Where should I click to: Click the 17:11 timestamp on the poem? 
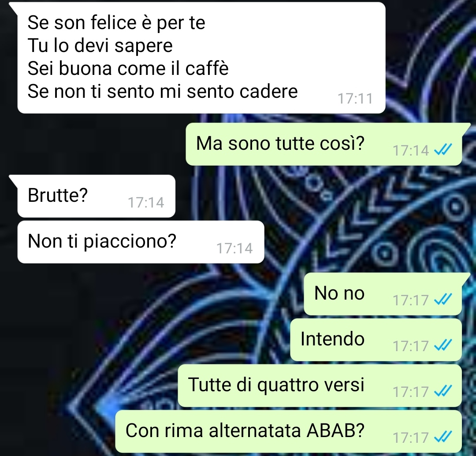pyautogui.click(x=355, y=99)
